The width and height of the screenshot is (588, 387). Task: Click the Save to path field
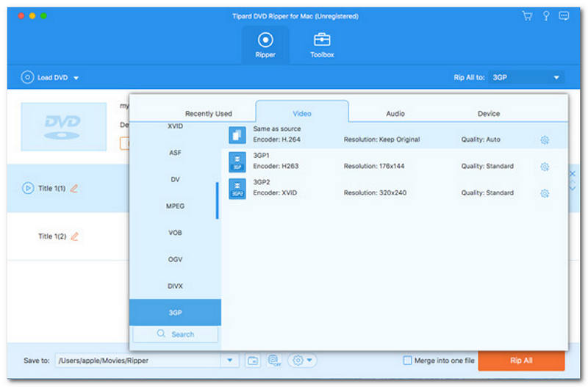coord(138,361)
